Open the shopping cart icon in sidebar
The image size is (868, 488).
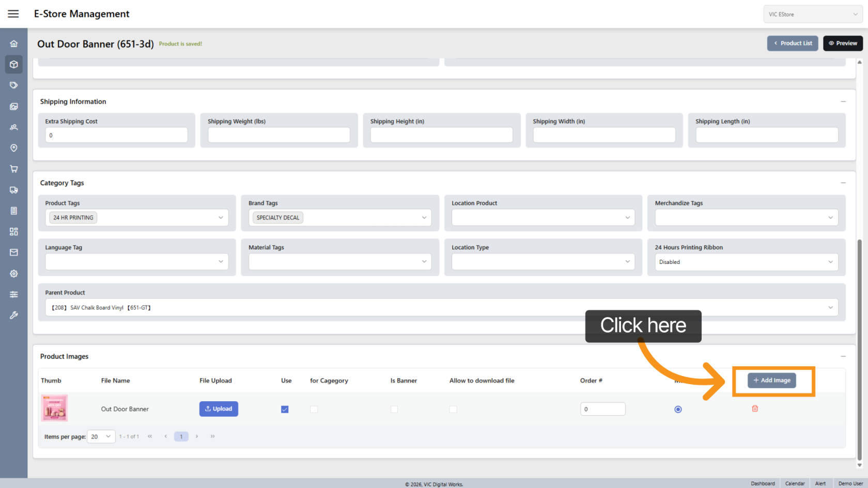[x=14, y=169]
